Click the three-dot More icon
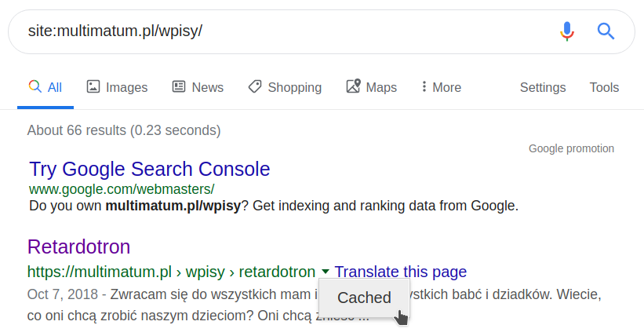This screenshot has width=644, height=336. [x=424, y=87]
